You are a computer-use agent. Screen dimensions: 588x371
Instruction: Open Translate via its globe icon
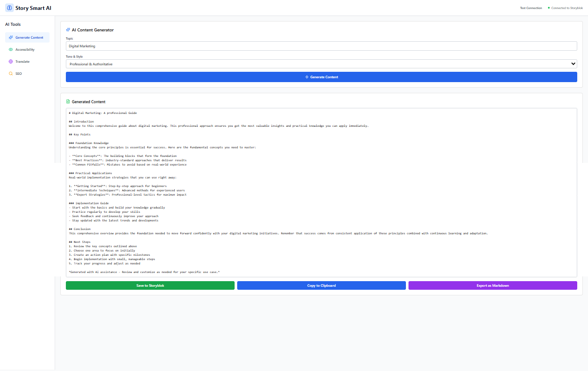pyautogui.click(x=11, y=61)
